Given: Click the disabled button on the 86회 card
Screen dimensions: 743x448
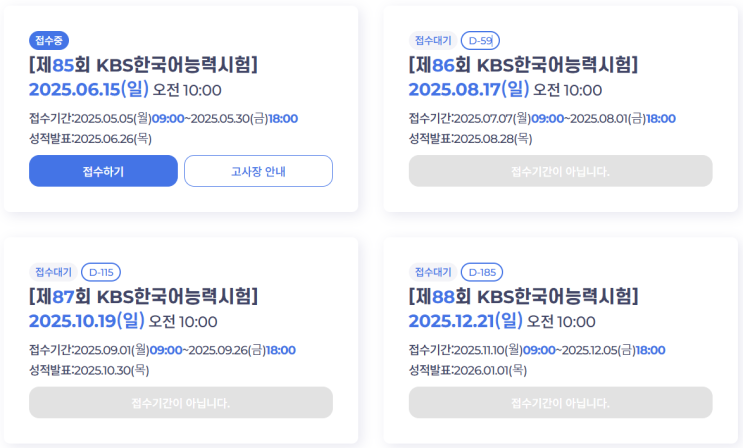Looking at the screenshot, I should (560, 171).
